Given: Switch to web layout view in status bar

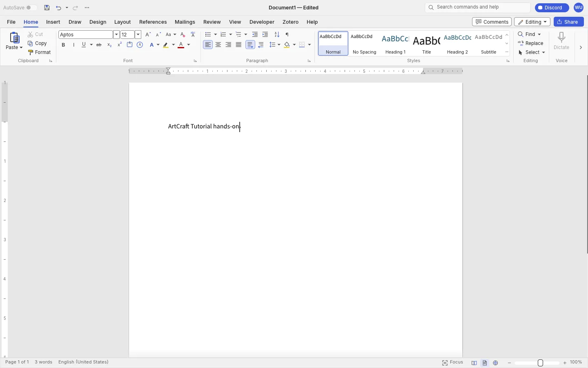Looking at the screenshot, I should click(x=496, y=363).
